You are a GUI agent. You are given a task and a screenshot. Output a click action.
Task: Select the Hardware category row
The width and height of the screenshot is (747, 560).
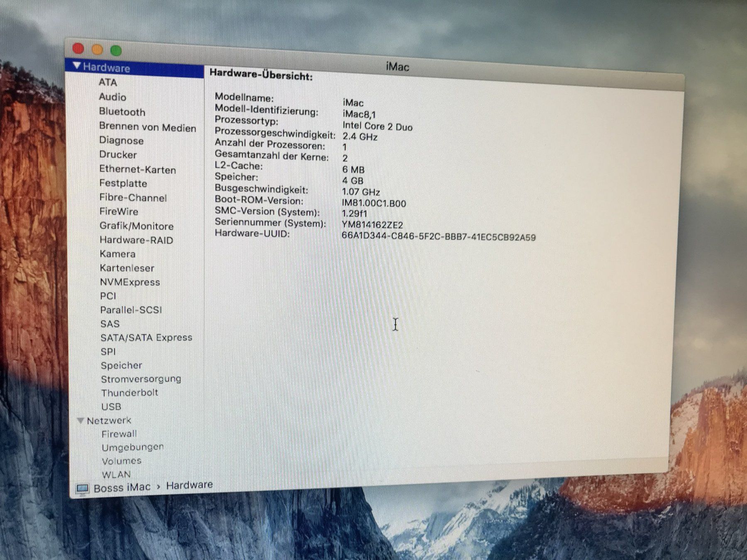click(134, 68)
